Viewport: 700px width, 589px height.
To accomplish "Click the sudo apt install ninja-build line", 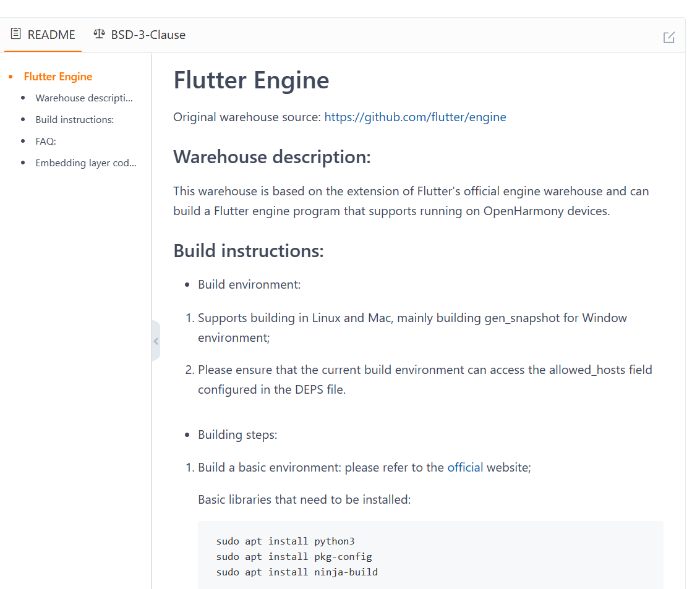I will click(297, 572).
